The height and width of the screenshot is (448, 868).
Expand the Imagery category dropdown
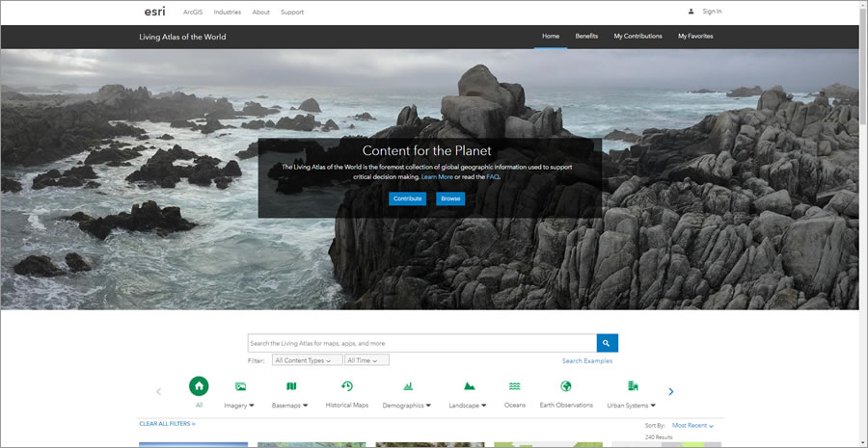(252, 406)
